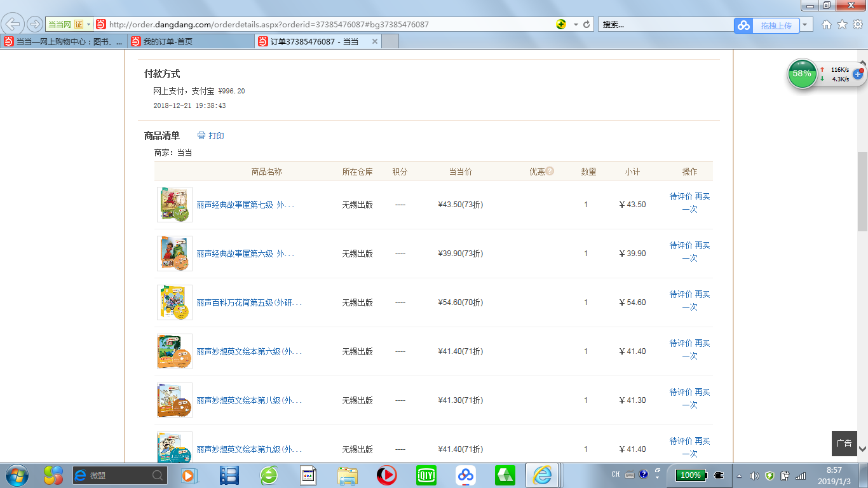Open 丽声妙想英文绘本第六级 product link
The height and width of the screenshot is (488, 868).
click(249, 351)
